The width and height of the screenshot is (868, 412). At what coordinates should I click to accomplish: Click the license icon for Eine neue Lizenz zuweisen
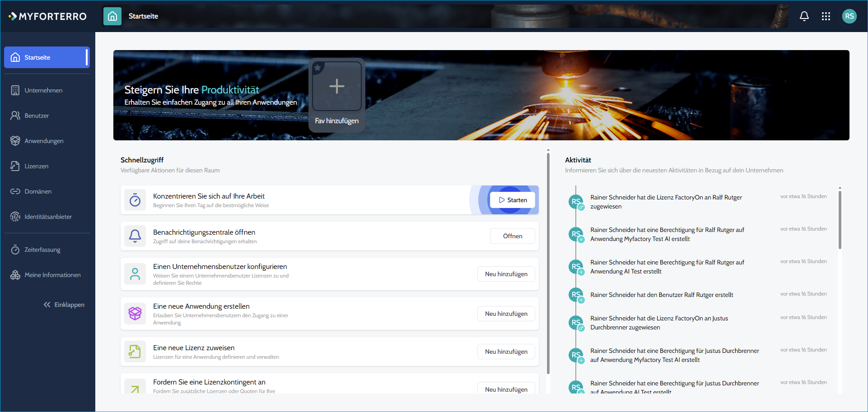(135, 352)
